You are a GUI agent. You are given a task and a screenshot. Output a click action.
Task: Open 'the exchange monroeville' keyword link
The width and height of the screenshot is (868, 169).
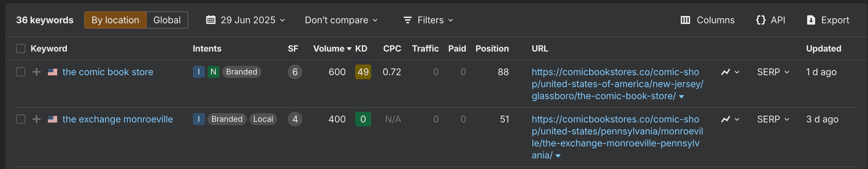coord(118,119)
